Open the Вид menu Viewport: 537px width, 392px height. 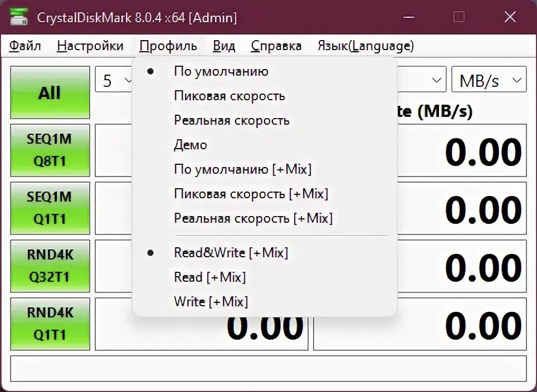(224, 46)
